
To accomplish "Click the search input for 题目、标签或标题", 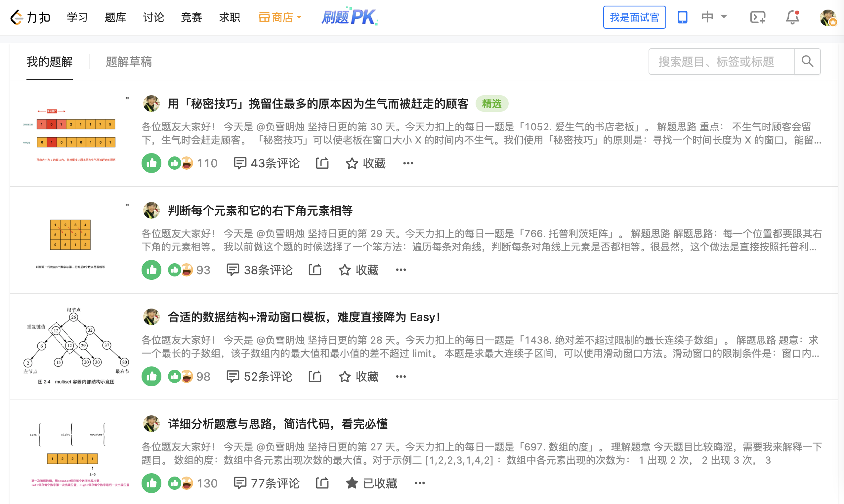I will (x=721, y=62).
